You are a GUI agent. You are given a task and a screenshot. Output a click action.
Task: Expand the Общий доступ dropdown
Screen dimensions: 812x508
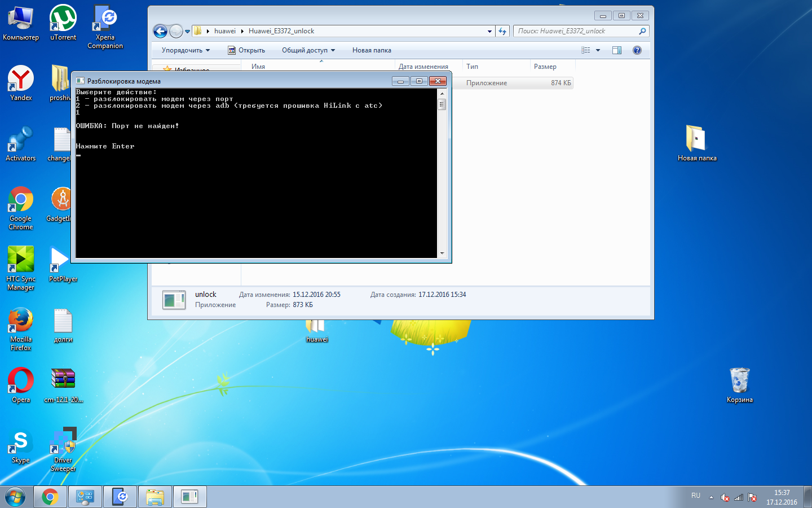click(x=308, y=50)
